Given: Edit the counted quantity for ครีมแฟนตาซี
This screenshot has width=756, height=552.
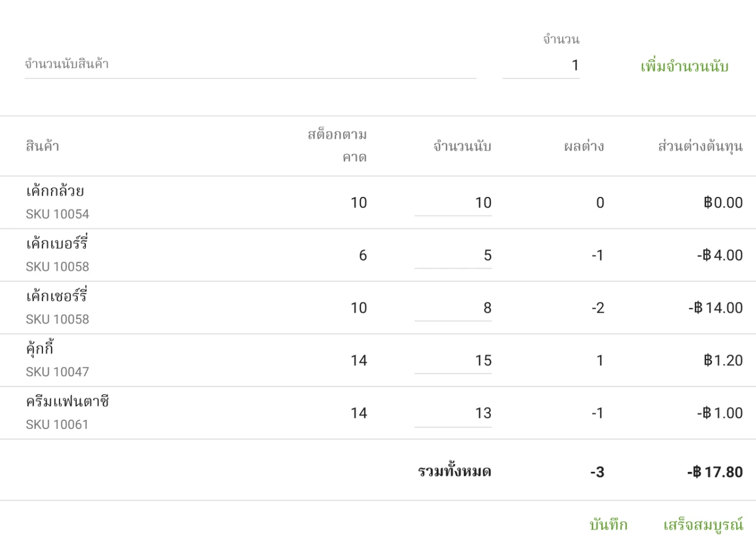Looking at the screenshot, I should click(452, 413).
